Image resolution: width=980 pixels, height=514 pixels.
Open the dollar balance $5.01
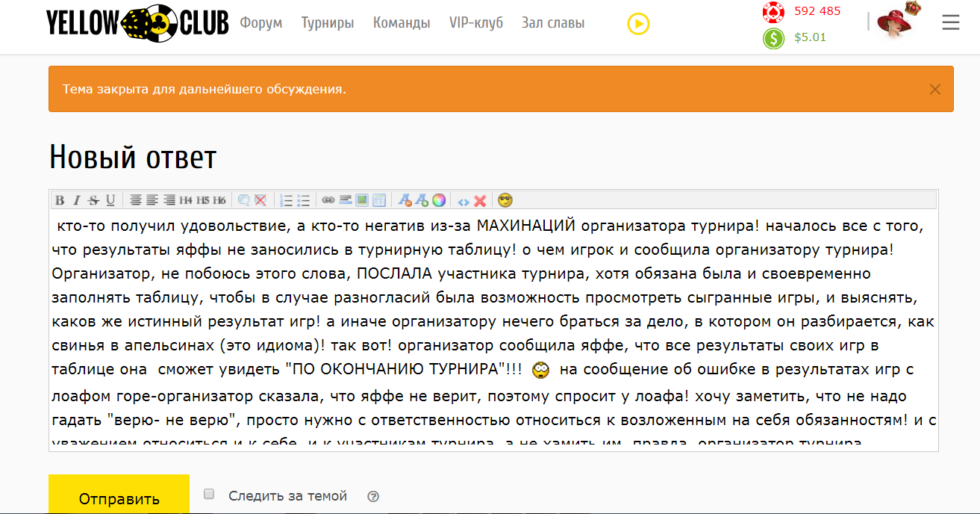pyautogui.click(x=811, y=37)
